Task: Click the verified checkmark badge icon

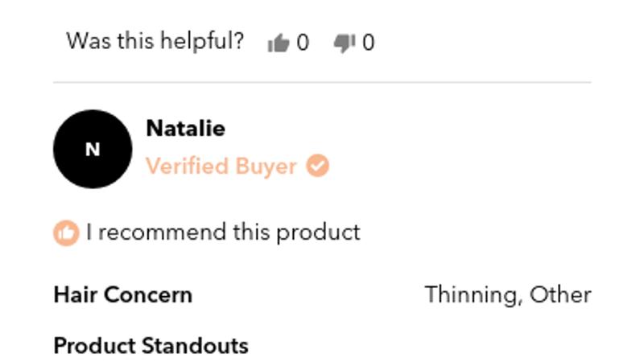Action: (318, 167)
